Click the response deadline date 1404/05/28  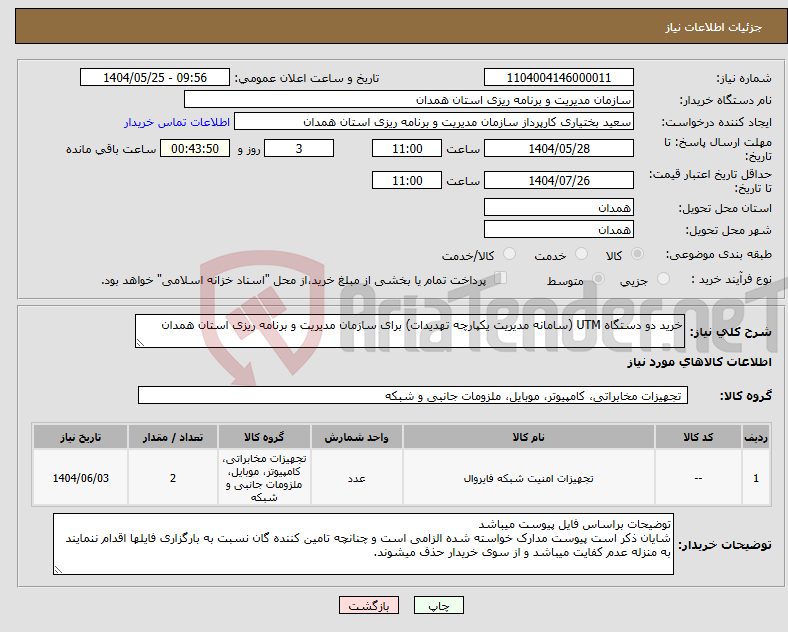point(559,148)
